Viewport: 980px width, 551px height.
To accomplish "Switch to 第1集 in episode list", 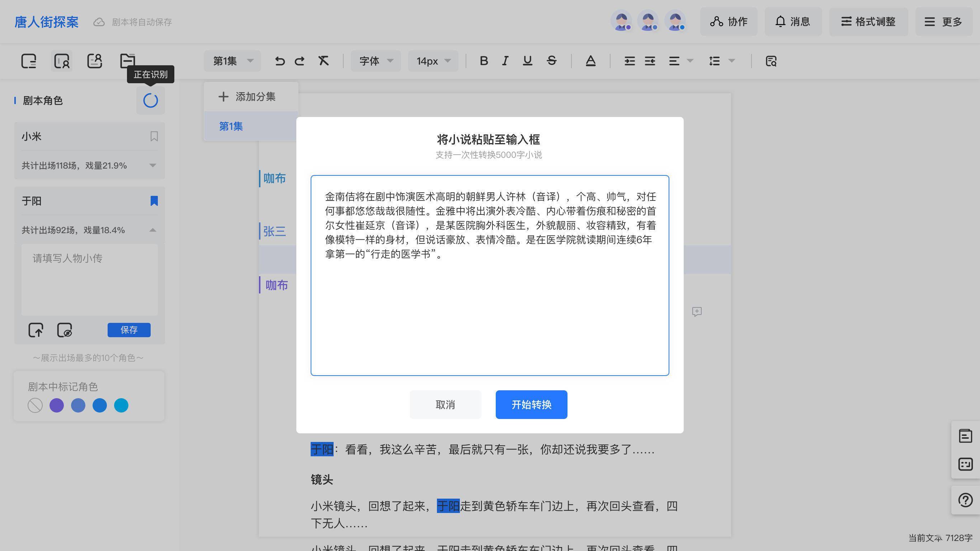I will tap(231, 126).
